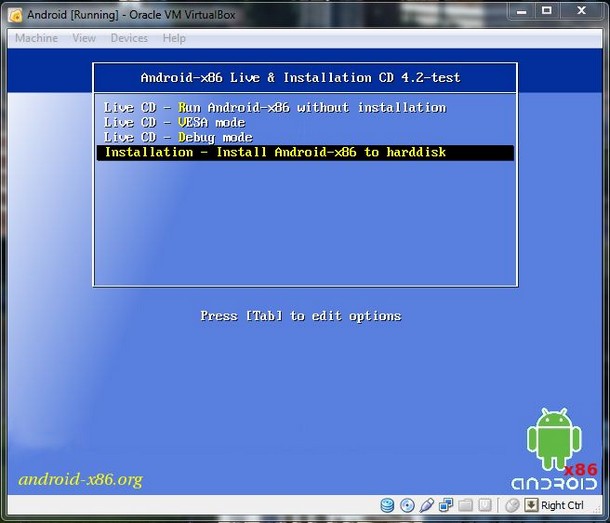Click the Right Ctrl host key label
This screenshot has width=610, height=523.
point(562,505)
